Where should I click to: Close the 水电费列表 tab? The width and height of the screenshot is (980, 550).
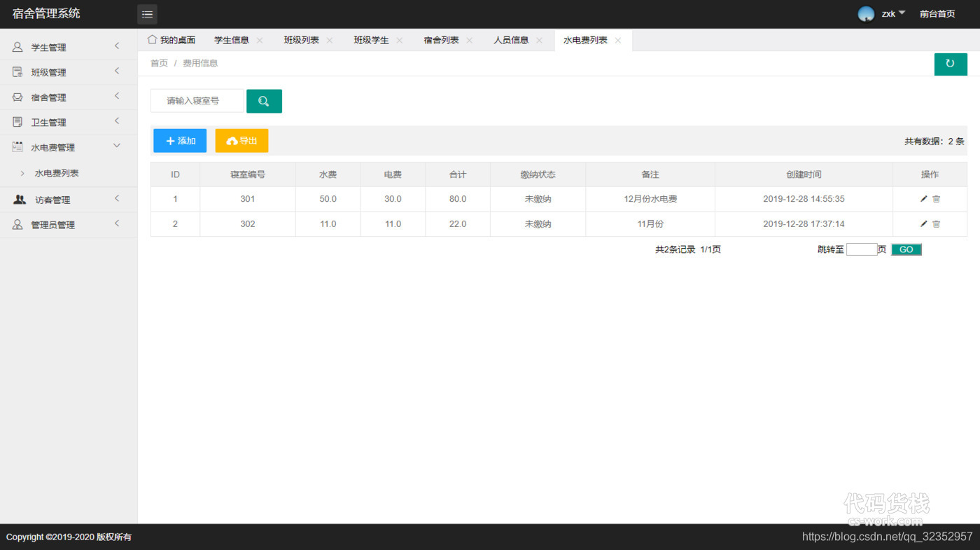tap(618, 41)
